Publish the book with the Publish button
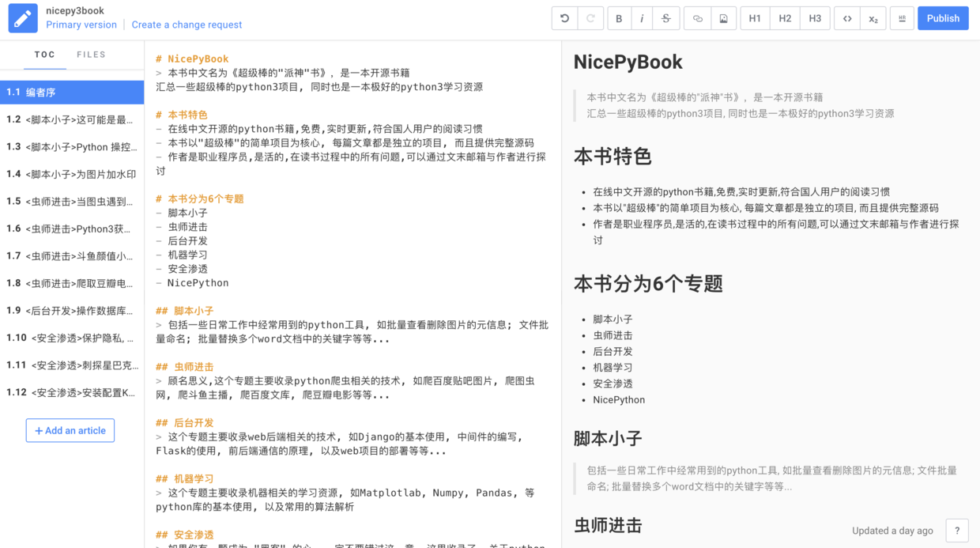 point(943,17)
